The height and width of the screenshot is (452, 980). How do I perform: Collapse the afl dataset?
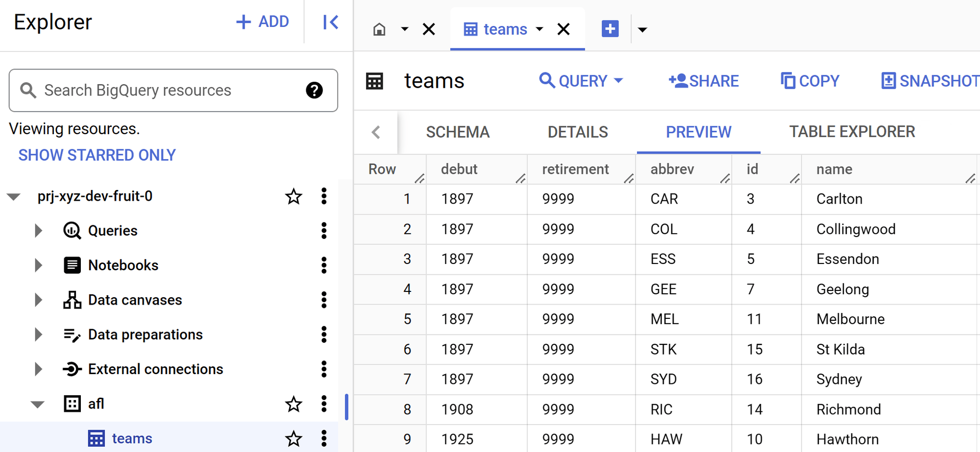[x=38, y=404]
